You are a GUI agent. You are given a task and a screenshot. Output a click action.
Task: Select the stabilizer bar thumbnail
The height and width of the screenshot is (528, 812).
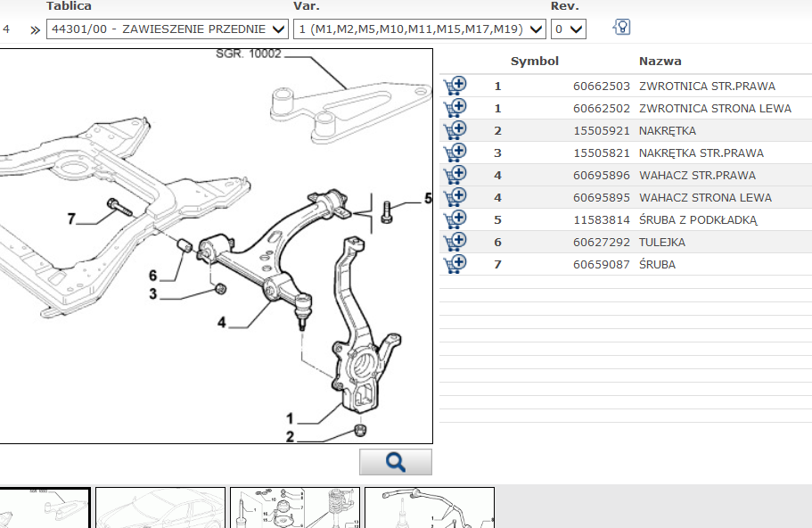(x=430, y=507)
